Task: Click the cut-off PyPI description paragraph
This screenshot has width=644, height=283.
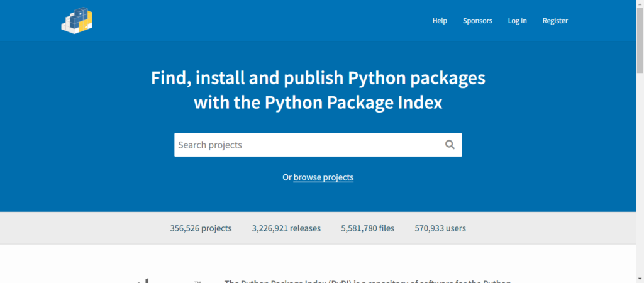Action: [367, 282]
